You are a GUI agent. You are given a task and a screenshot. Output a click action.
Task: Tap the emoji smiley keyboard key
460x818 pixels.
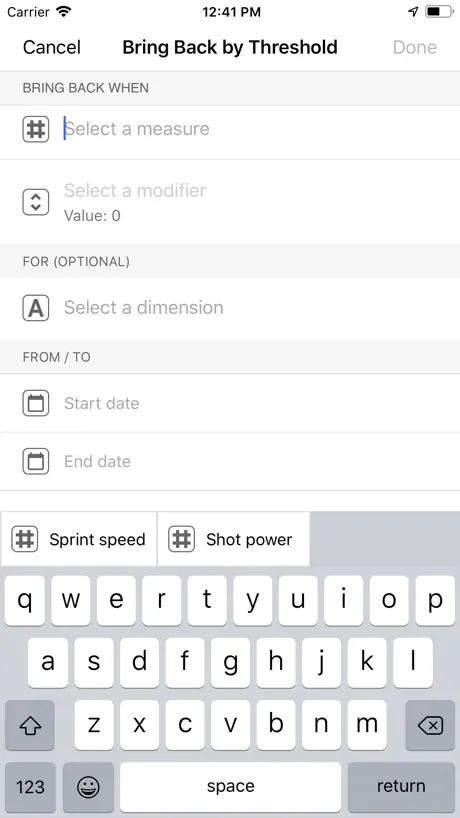point(88,787)
